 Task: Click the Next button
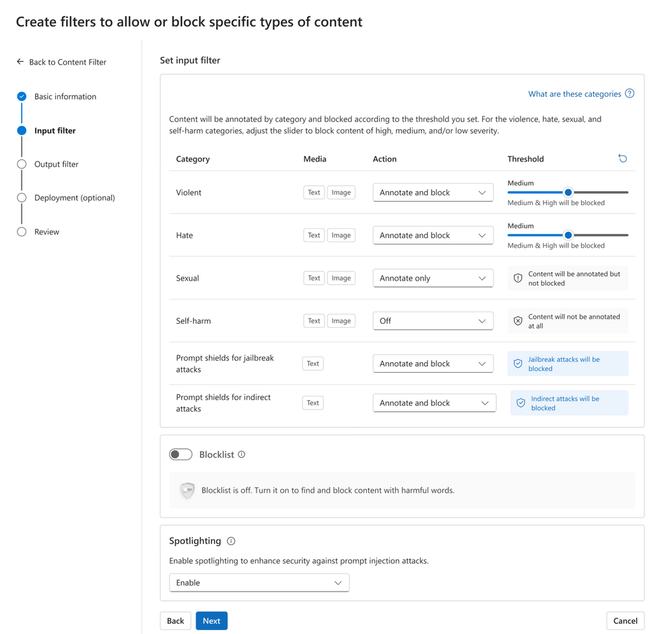[211, 621]
